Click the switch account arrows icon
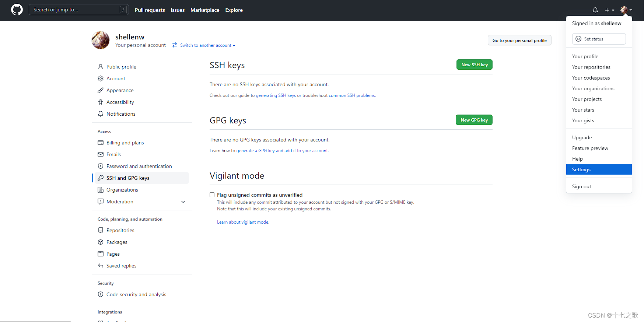The width and height of the screenshot is (644, 322). point(175,45)
